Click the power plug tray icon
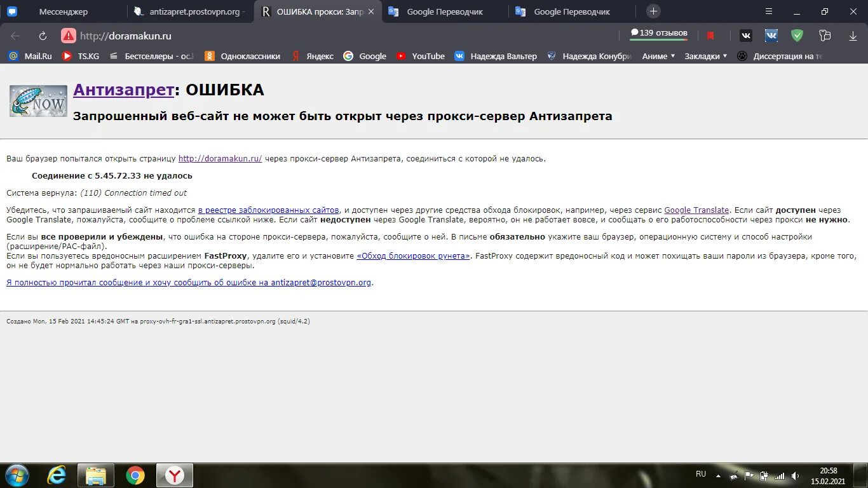 coord(764,475)
